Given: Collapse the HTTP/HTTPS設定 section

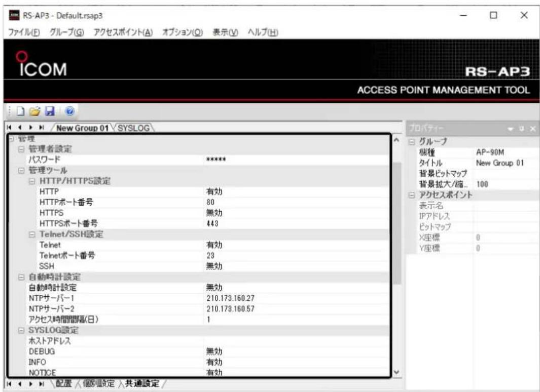Looking at the screenshot, I should tap(32, 181).
